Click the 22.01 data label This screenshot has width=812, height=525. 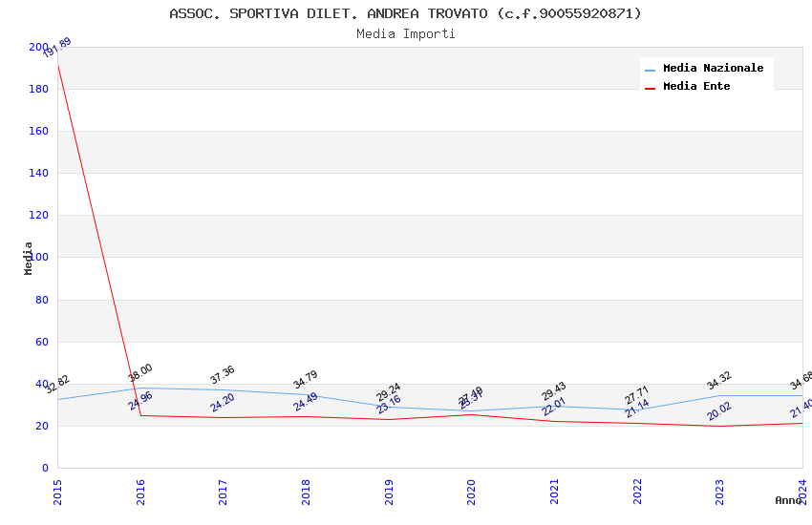pyautogui.click(x=554, y=407)
